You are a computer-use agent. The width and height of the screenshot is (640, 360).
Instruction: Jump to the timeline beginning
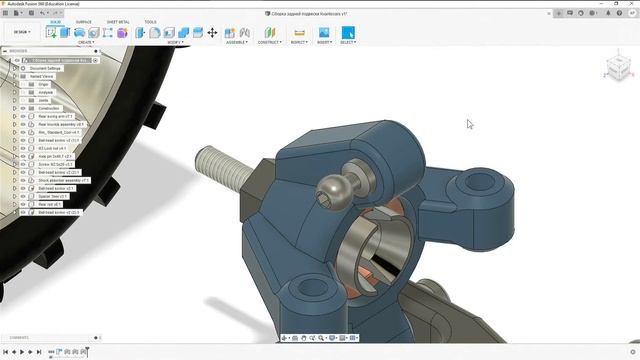click(x=6, y=352)
